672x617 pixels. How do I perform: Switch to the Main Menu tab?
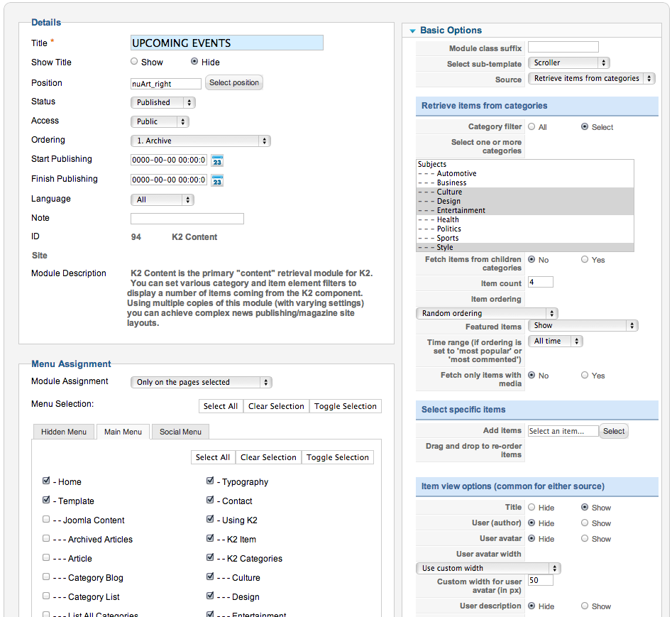(123, 432)
